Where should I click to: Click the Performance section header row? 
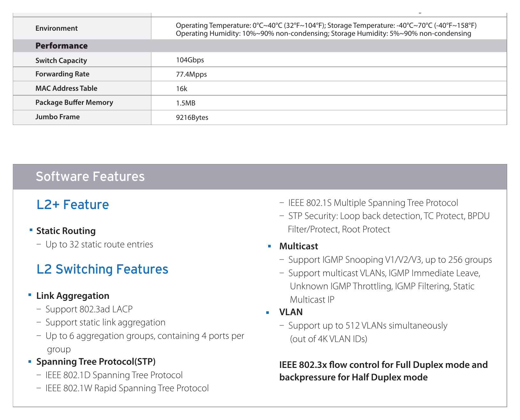[x=260, y=46]
